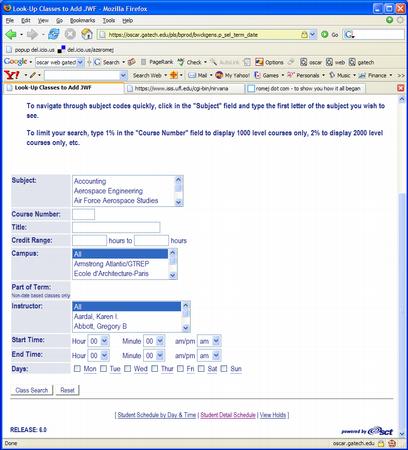408x450 pixels.
Task: Click Google toolbar Search button
Action: point(107,62)
